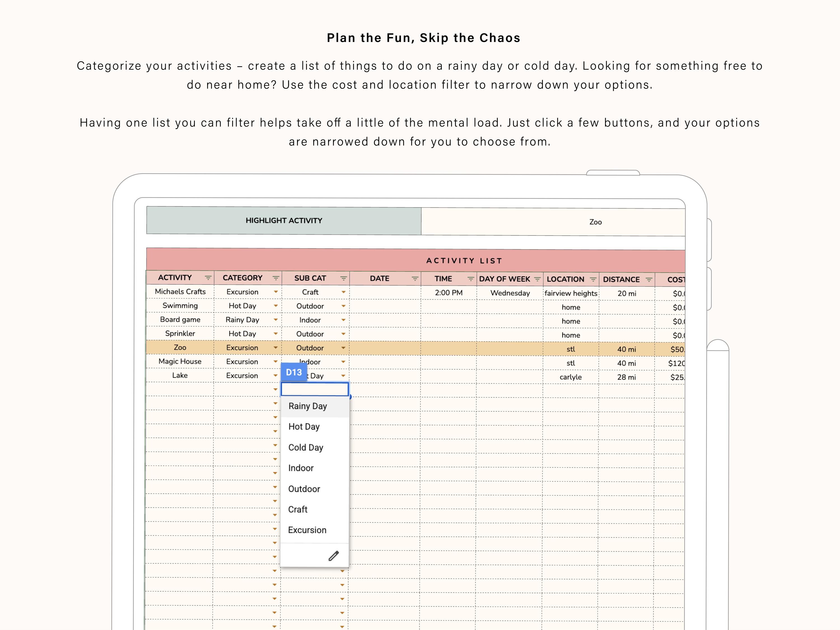The width and height of the screenshot is (840, 630).
Task: Choose Indoor from dropdown list
Action: tap(314, 468)
